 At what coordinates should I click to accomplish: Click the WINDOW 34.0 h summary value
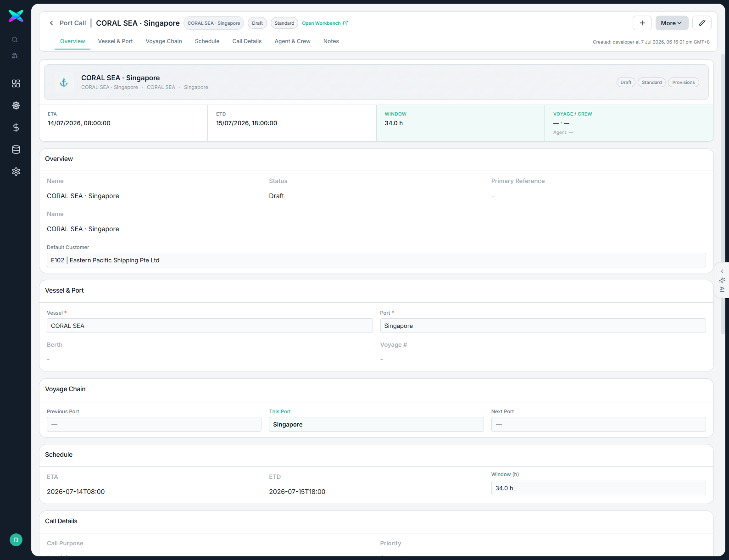(394, 123)
